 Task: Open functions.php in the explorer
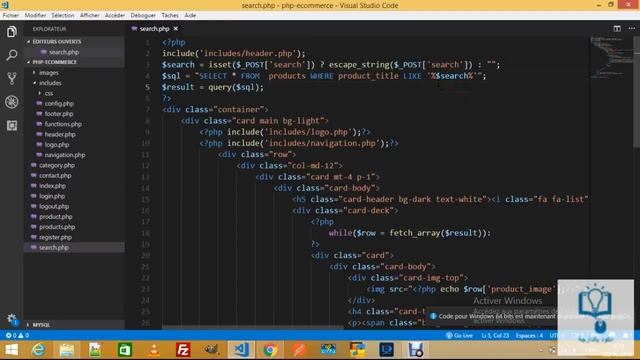63,124
